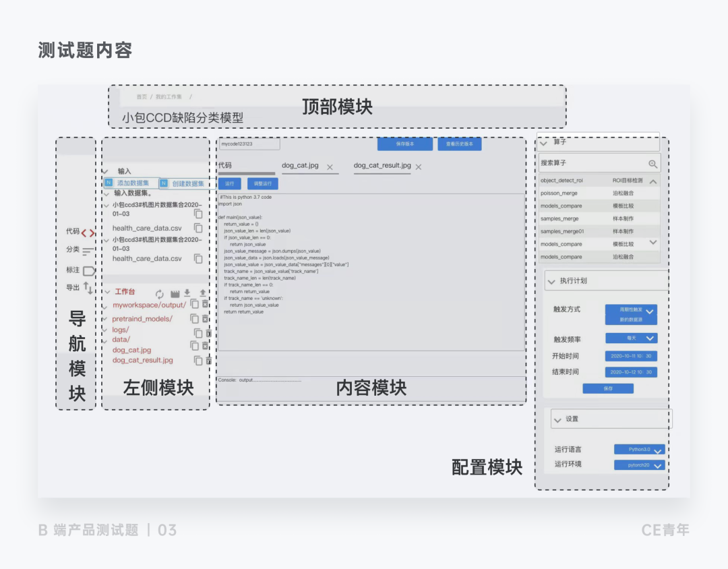Click the 添加数据集 button

131,183
